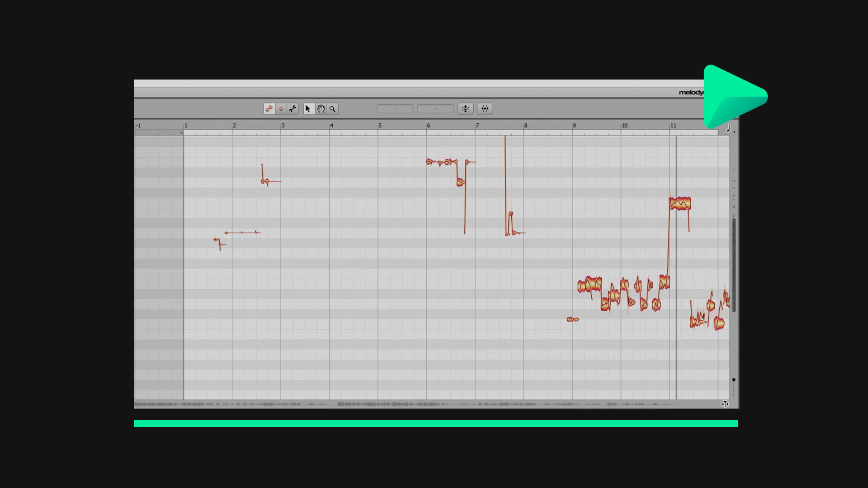Click bar 6 on the time ruler
Viewport: 868px width, 488px height.
(x=429, y=126)
